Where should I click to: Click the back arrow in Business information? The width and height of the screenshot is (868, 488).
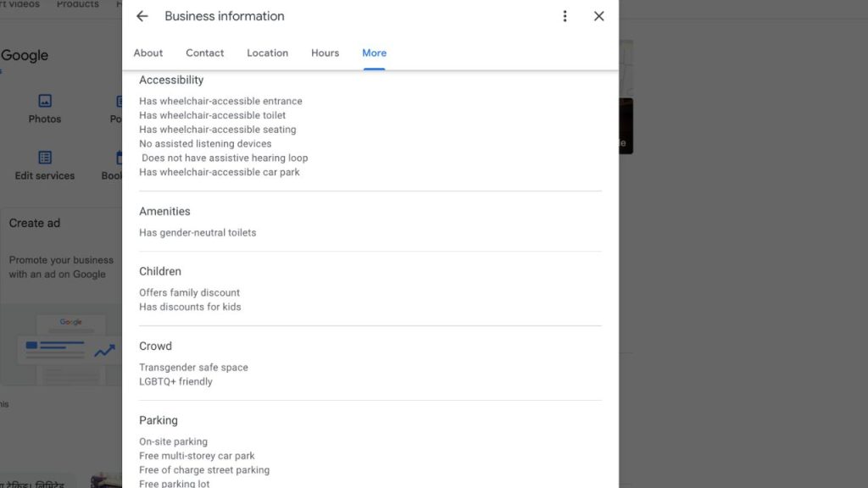(x=142, y=16)
